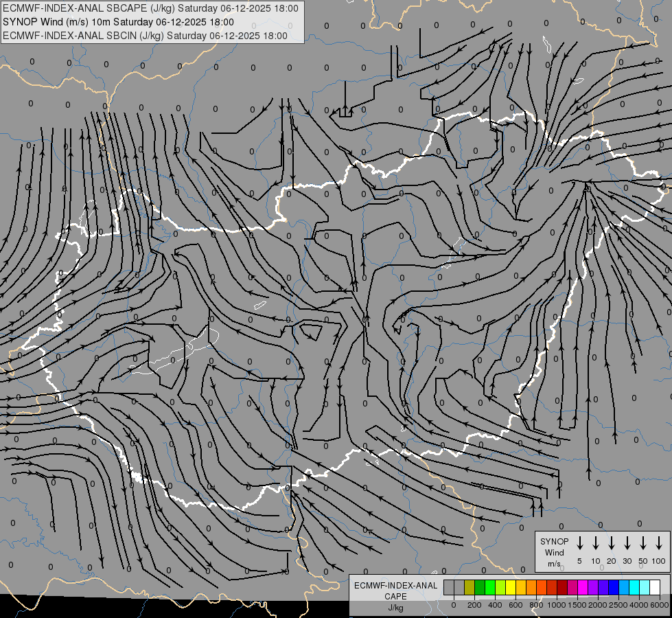Click the SYNOP Wind 10m header line

(x=118, y=22)
